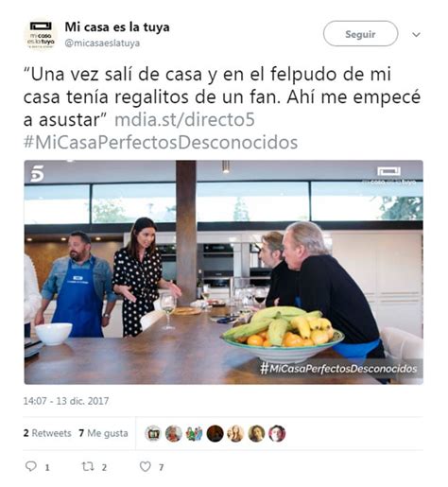The height and width of the screenshot is (487, 448).
Task: Open the Mi casa es la tuya display name
Action: pos(117,27)
